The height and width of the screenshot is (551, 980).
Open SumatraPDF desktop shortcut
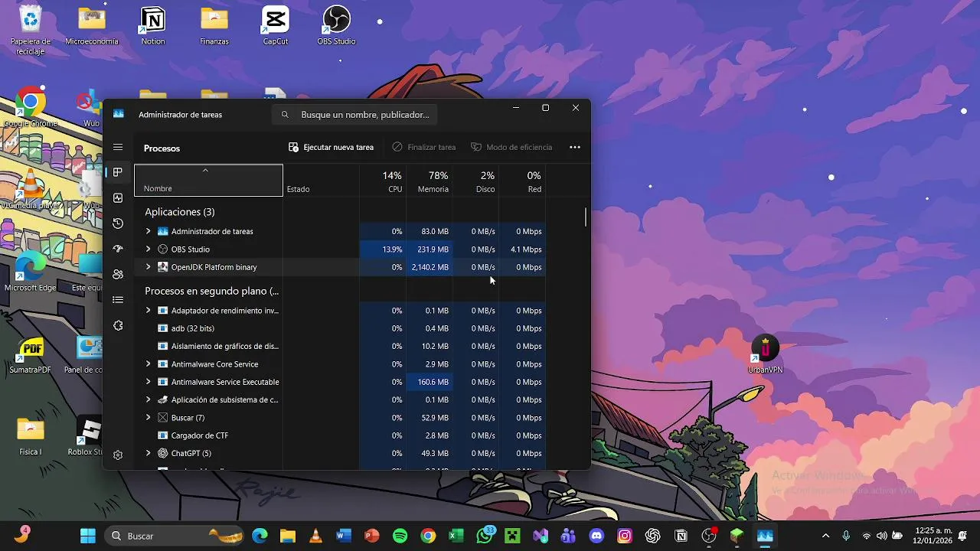[x=31, y=355]
